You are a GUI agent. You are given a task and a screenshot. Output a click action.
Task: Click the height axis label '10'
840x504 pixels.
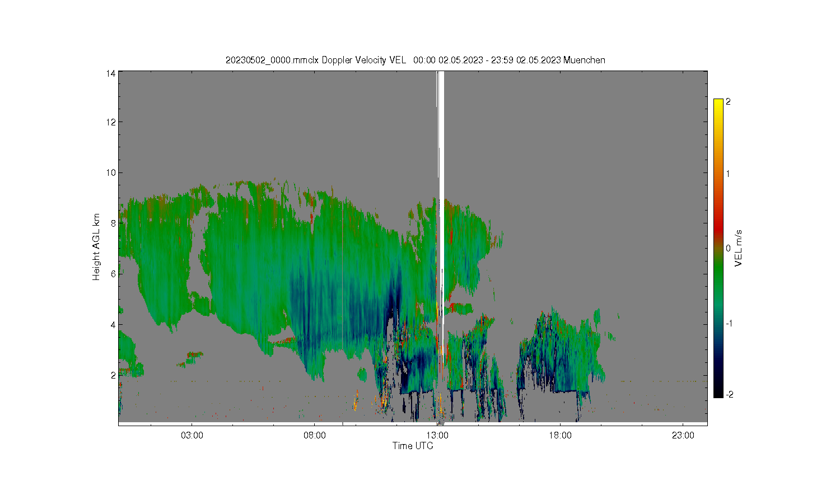[x=111, y=172]
